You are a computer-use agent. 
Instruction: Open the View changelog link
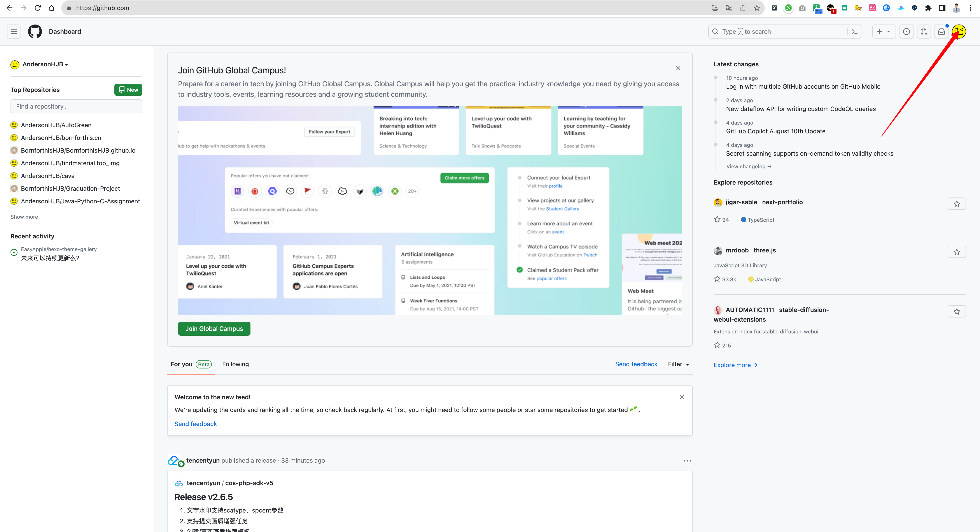pos(749,166)
